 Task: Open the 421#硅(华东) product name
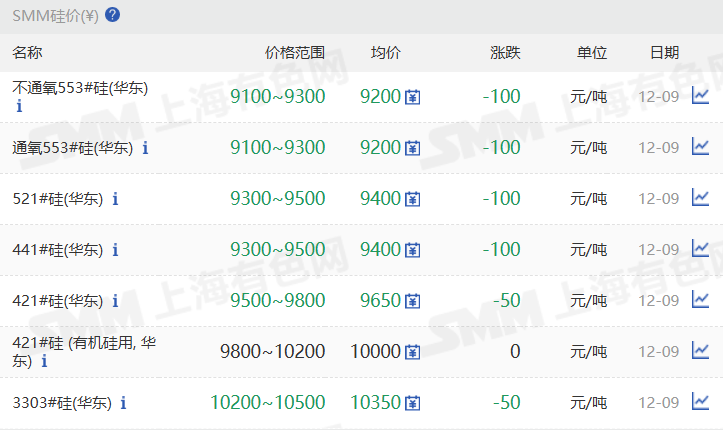coord(58,301)
